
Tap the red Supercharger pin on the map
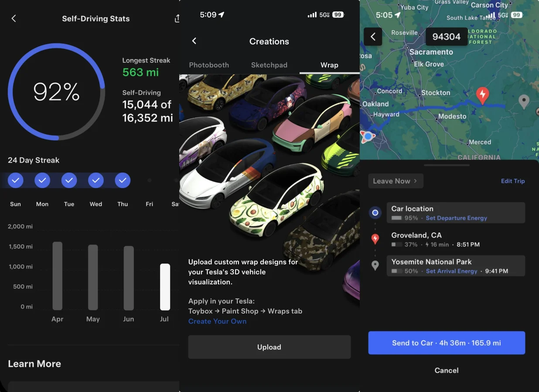click(482, 96)
